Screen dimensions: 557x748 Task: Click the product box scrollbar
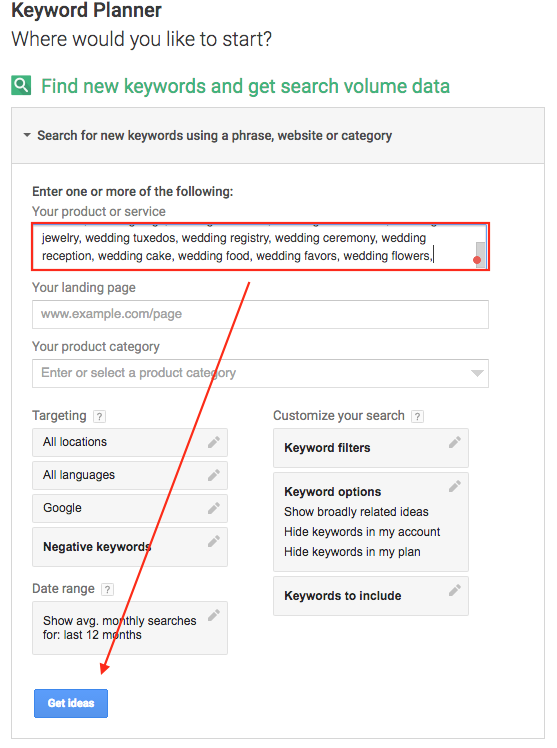coord(480,254)
